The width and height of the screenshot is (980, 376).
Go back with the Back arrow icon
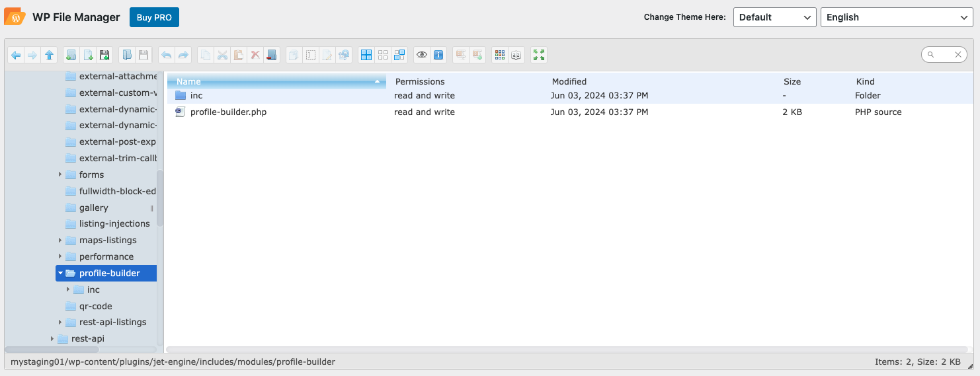pos(16,56)
